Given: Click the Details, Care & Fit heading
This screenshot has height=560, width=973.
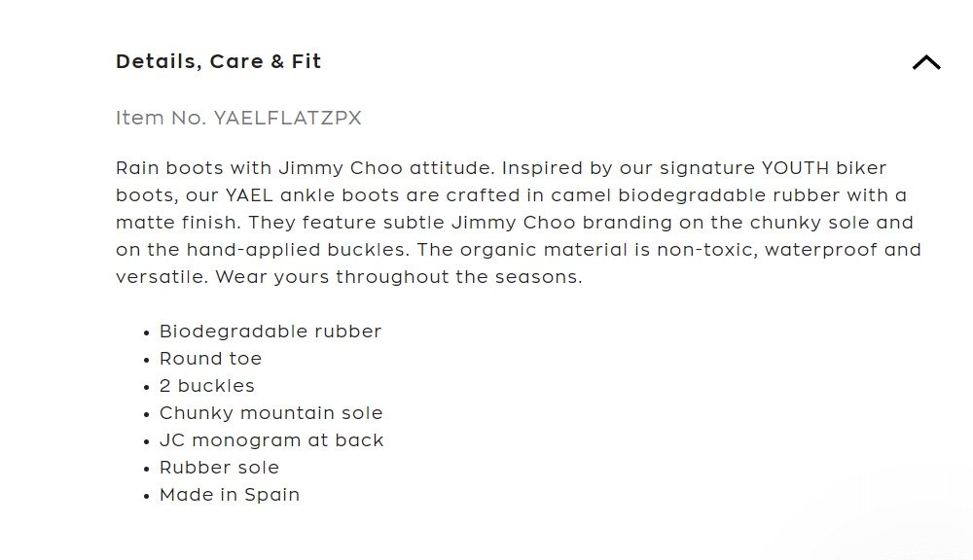Looking at the screenshot, I should (218, 62).
